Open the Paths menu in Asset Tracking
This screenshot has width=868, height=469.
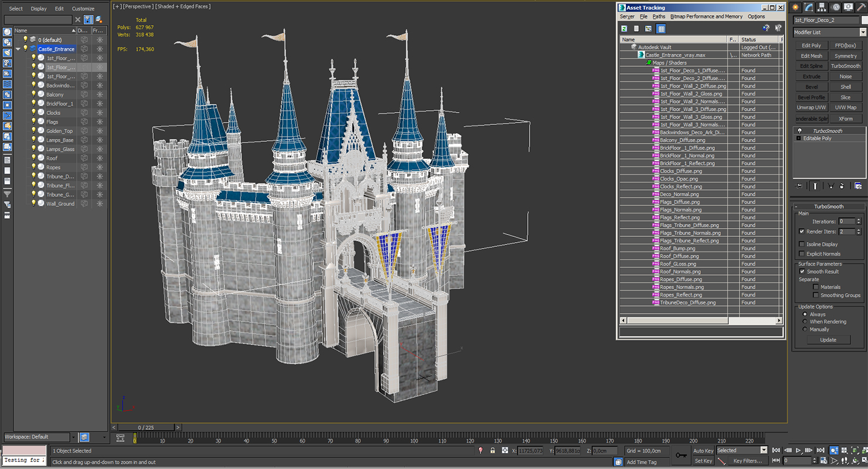click(x=659, y=16)
